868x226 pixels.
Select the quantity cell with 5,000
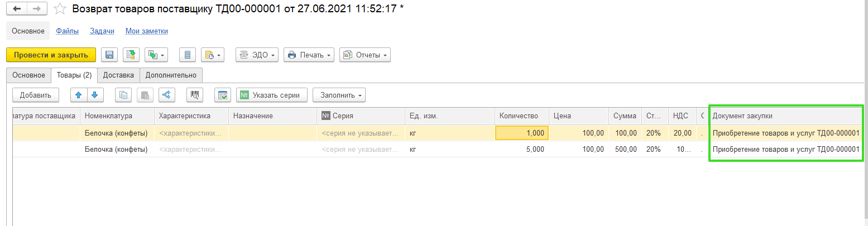pos(521,149)
